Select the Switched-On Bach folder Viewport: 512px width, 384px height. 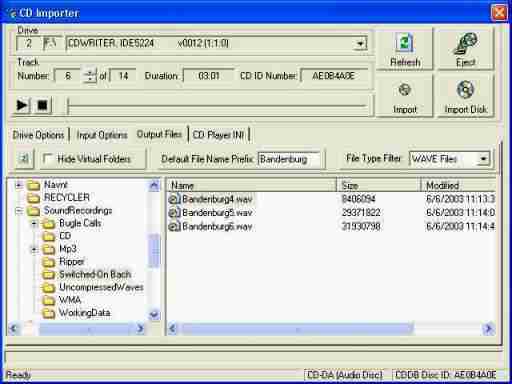tap(95, 274)
